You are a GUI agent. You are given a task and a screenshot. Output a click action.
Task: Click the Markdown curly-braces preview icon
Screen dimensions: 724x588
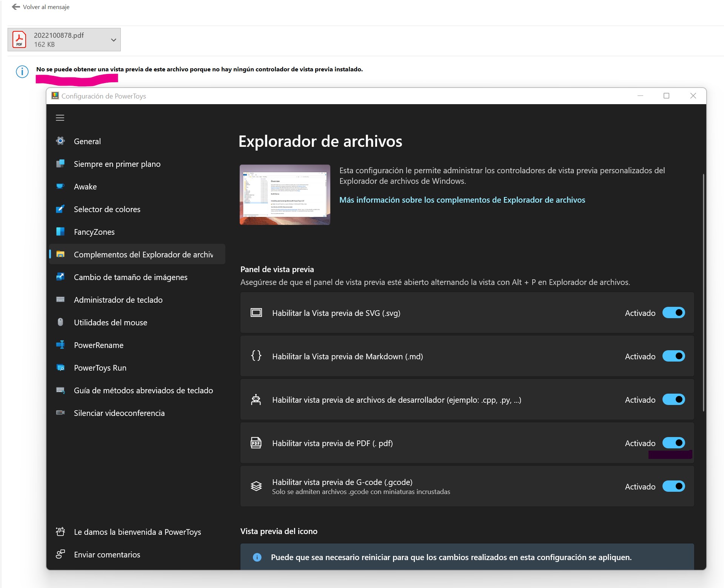point(256,356)
